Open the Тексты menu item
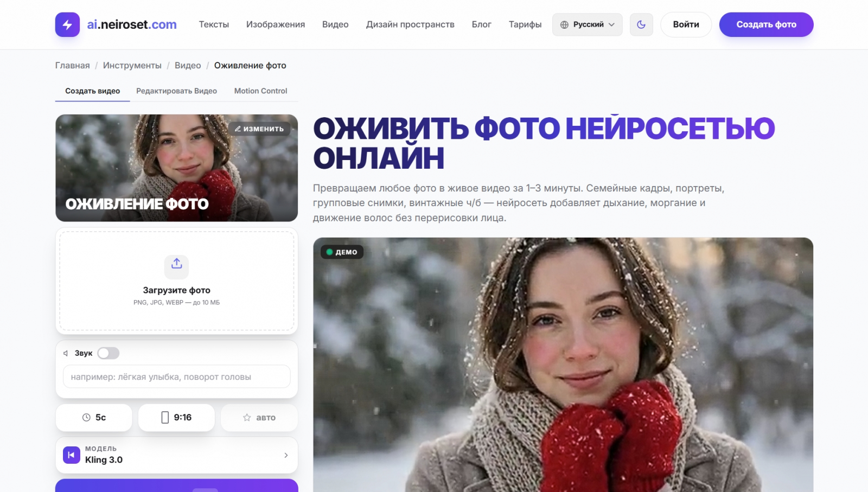Image resolution: width=868 pixels, height=492 pixels. pos(214,24)
